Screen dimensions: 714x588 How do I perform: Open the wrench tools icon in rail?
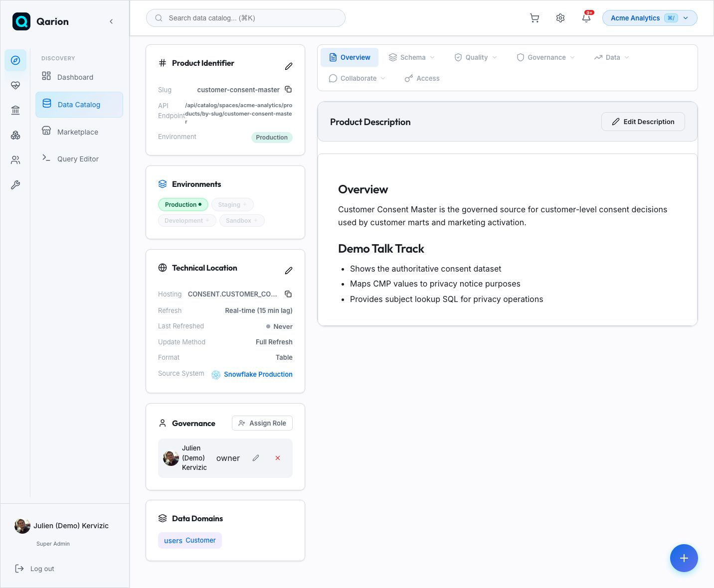15,185
